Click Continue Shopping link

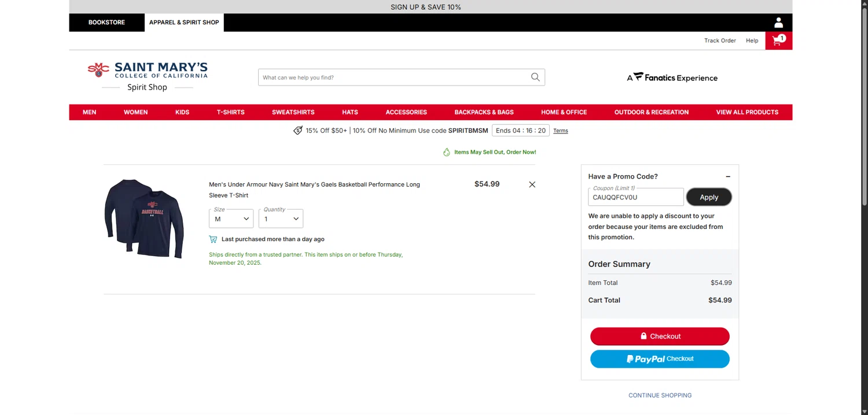(x=660, y=395)
